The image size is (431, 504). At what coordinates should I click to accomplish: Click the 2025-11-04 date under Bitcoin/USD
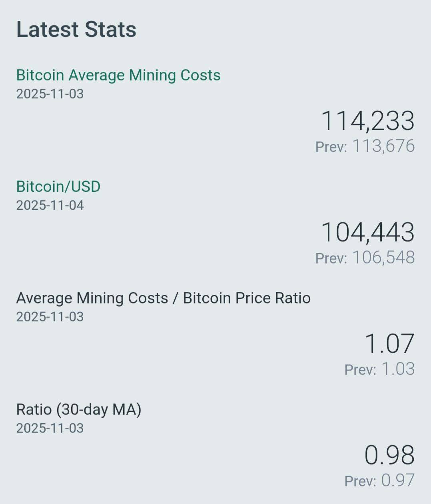50,205
